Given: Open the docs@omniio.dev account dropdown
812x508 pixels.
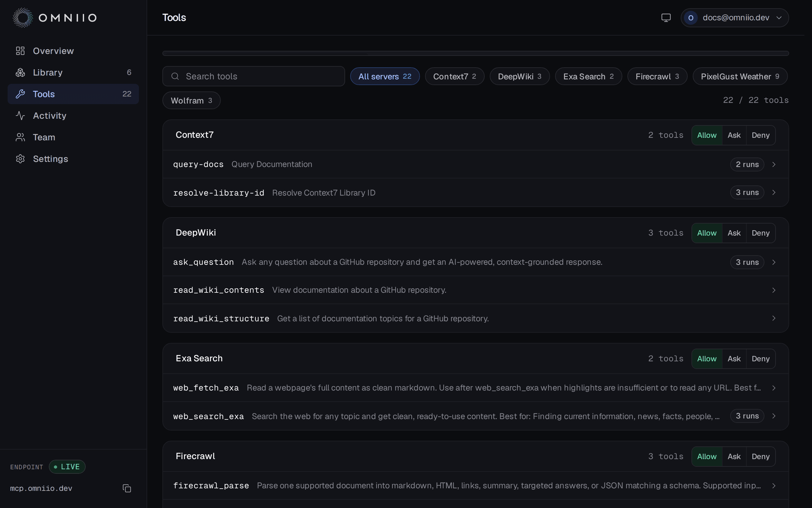Looking at the screenshot, I should 735,17.
